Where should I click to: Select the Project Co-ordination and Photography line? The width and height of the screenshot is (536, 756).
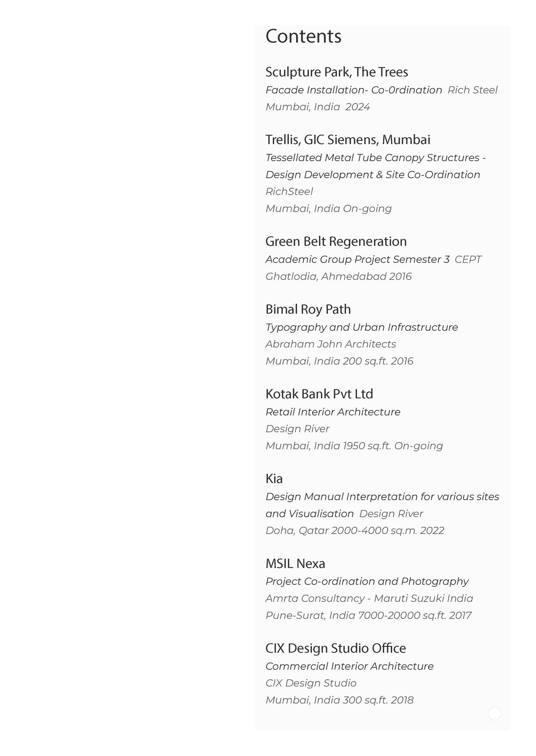[367, 581]
